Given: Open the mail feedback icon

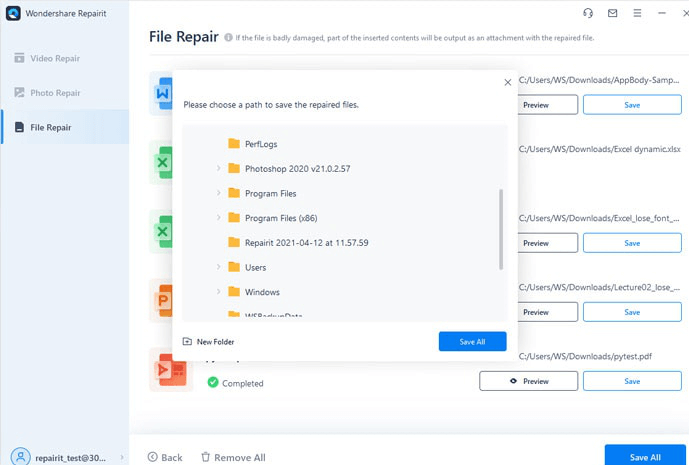Looking at the screenshot, I should (x=613, y=13).
